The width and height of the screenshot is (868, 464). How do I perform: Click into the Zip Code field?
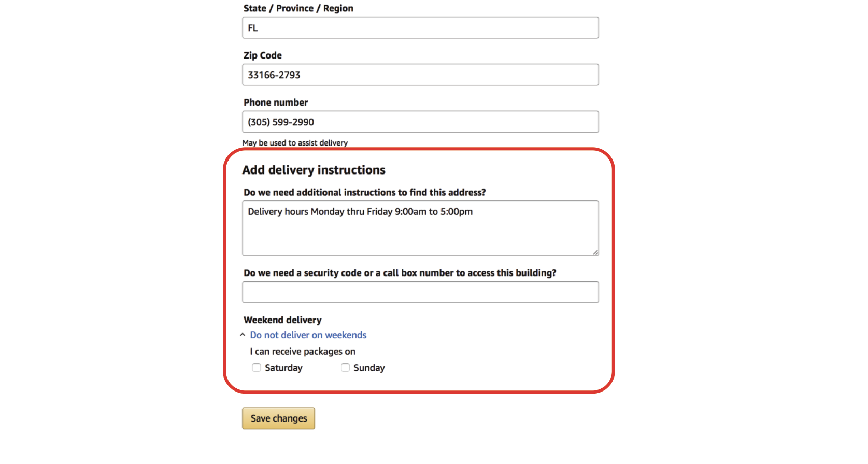(x=420, y=75)
